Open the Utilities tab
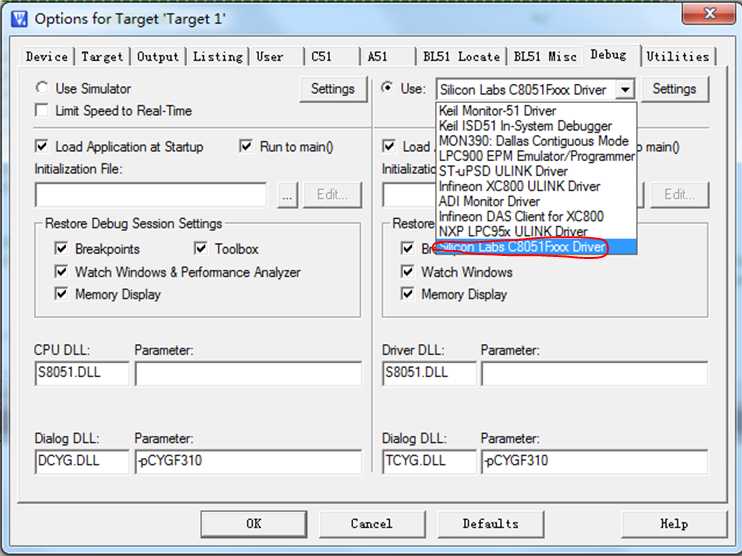Viewport: 742px width, 556px height. [x=678, y=57]
